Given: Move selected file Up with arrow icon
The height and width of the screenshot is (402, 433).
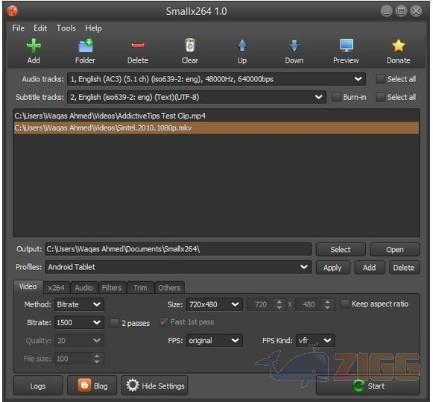Looking at the screenshot, I should pos(242,46).
